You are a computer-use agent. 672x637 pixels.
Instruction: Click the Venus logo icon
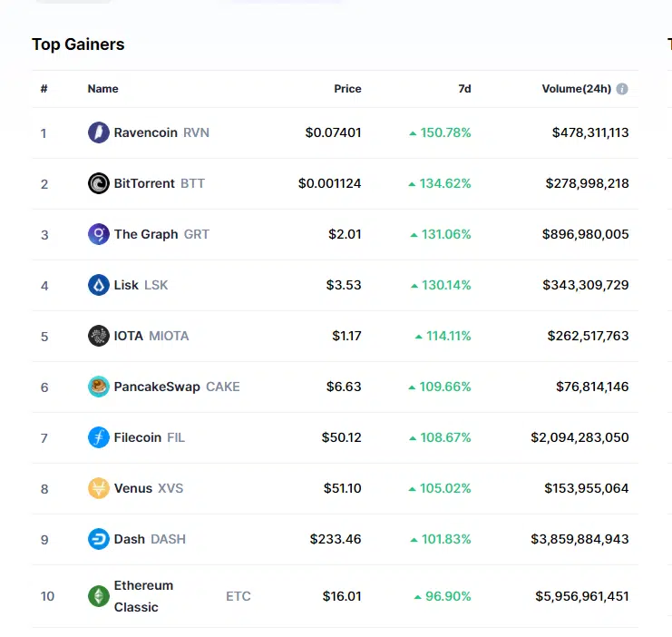point(98,488)
